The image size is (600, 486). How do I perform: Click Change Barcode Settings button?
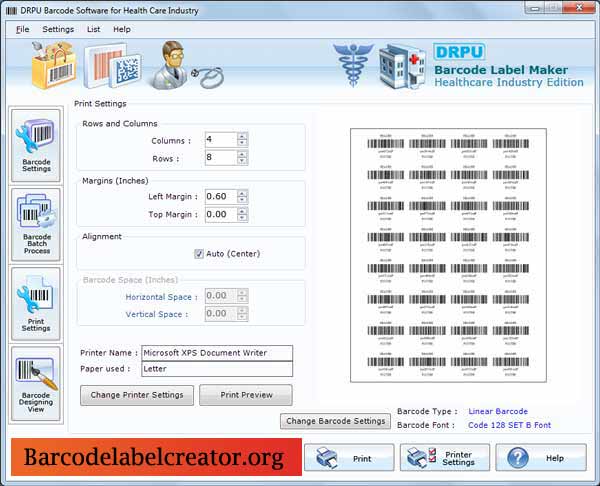336,421
